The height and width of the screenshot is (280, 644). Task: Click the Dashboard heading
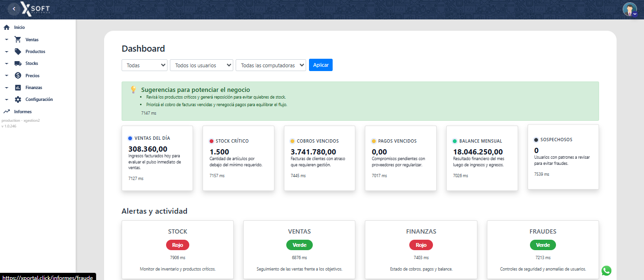pos(143,48)
